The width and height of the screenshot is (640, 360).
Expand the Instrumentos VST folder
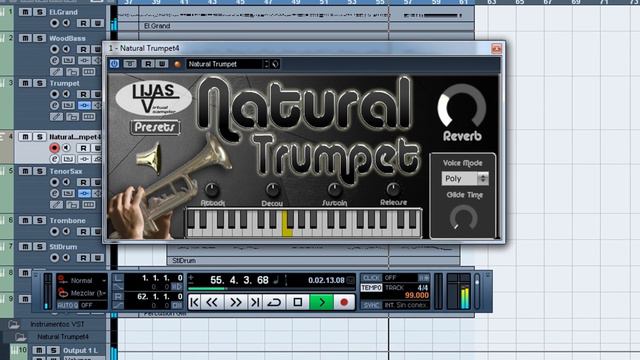point(13,324)
